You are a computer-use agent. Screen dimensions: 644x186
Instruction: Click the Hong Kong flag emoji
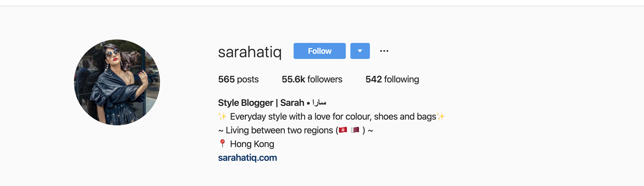(343, 130)
